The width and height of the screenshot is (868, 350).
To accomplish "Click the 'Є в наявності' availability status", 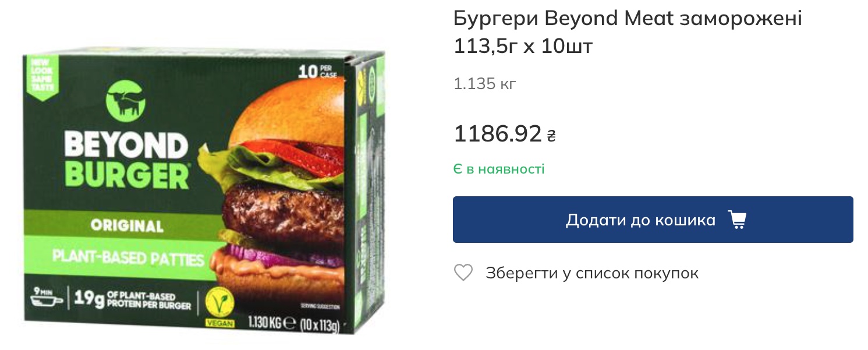I will point(499,169).
